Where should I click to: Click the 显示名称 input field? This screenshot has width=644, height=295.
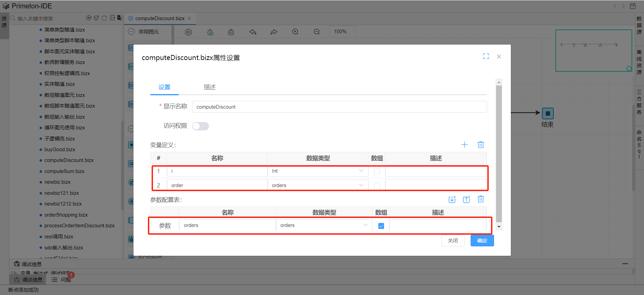click(x=339, y=107)
